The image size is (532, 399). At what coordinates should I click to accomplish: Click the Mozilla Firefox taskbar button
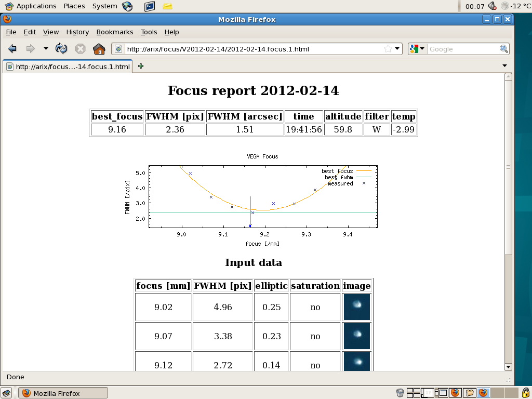pos(63,393)
